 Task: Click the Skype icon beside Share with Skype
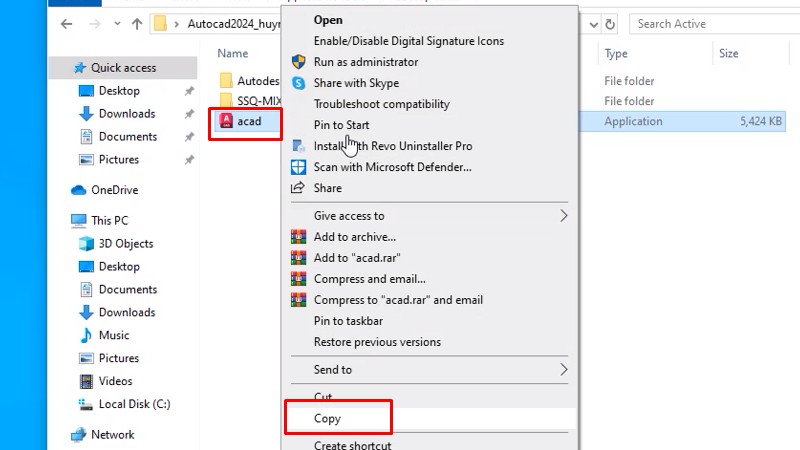click(x=298, y=83)
